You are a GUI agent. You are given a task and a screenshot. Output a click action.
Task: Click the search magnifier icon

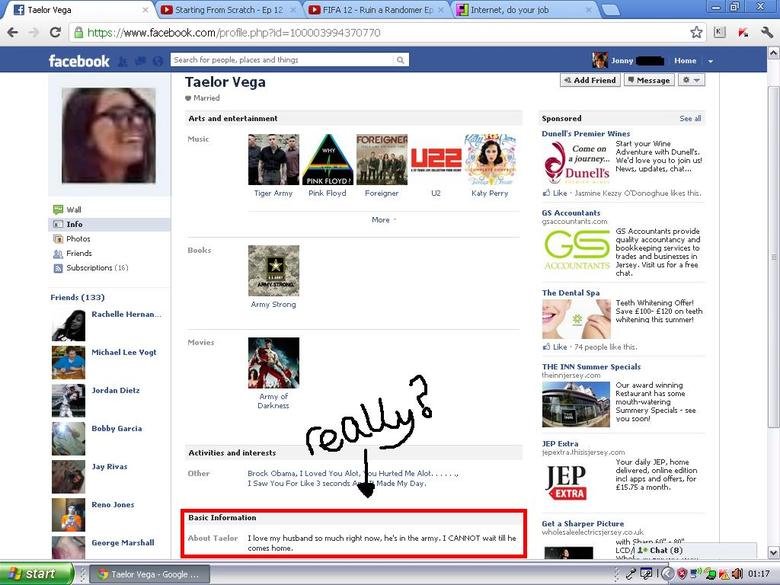click(400, 60)
